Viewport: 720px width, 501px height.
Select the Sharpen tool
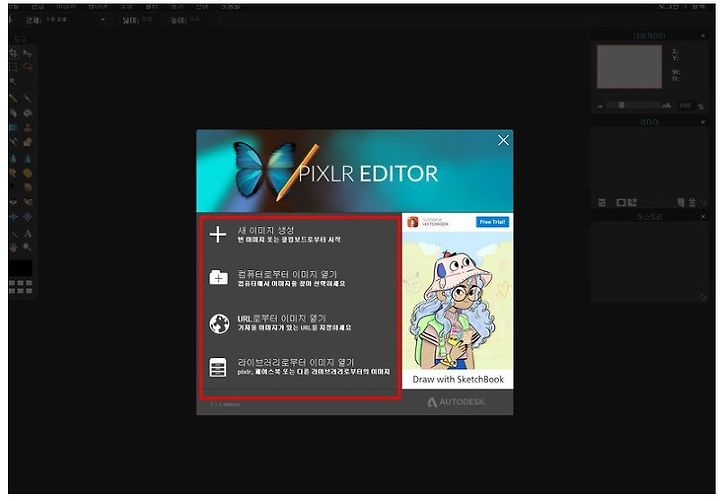coord(28,158)
